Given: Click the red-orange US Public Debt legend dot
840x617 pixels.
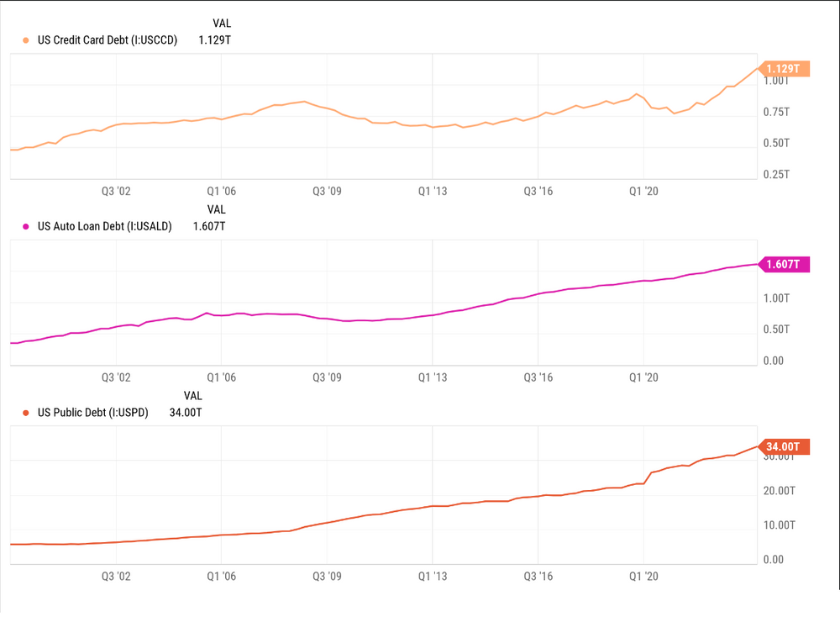Looking at the screenshot, I should (x=26, y=413).
